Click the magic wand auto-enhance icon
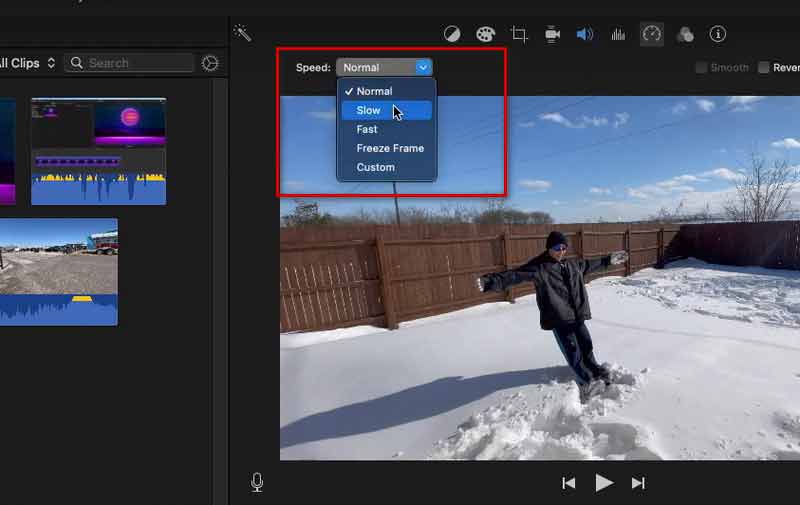The width and height of the screenshot is (800, 505). [242, 33]
